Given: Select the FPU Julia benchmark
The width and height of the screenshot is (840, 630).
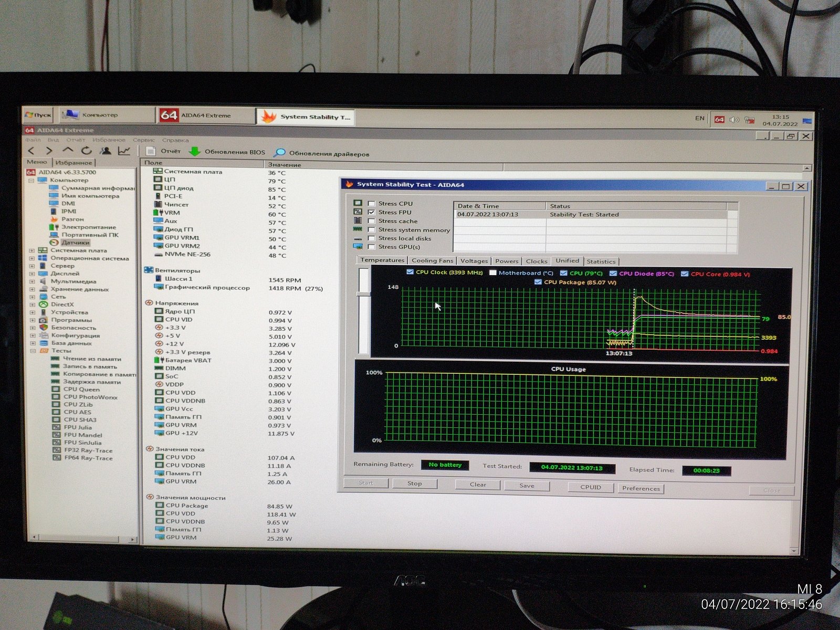Looking at the screenshot, I should click(x=72, y=427).
